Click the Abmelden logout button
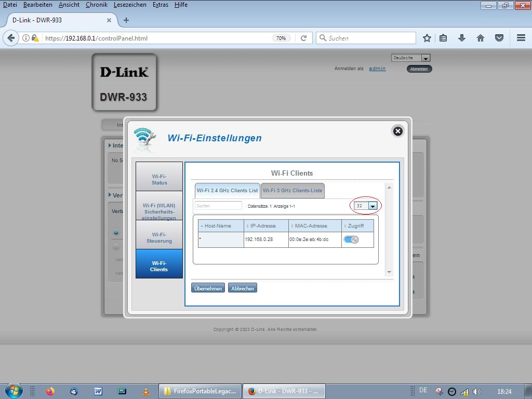The image size is (532, 399). click(x=419, y=69)
